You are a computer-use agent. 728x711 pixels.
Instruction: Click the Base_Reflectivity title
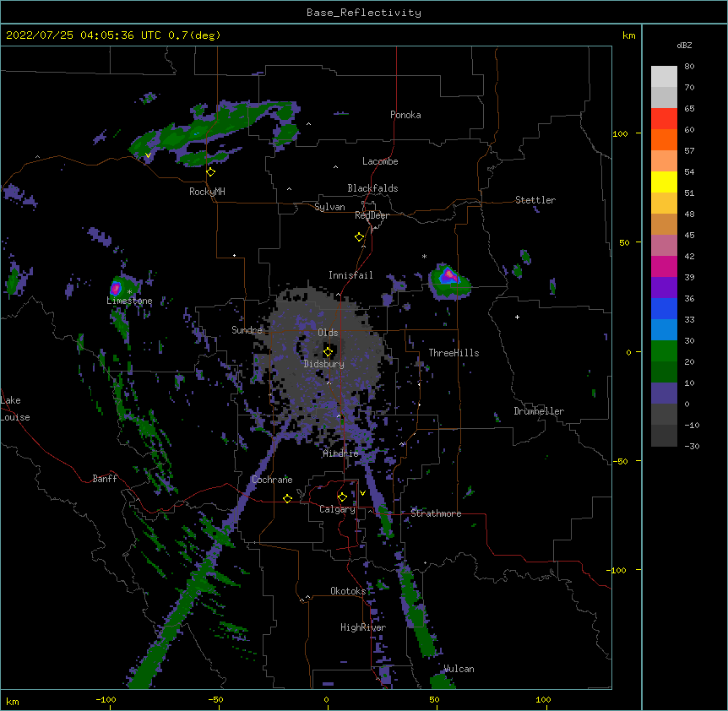click(x=364, y=13)
